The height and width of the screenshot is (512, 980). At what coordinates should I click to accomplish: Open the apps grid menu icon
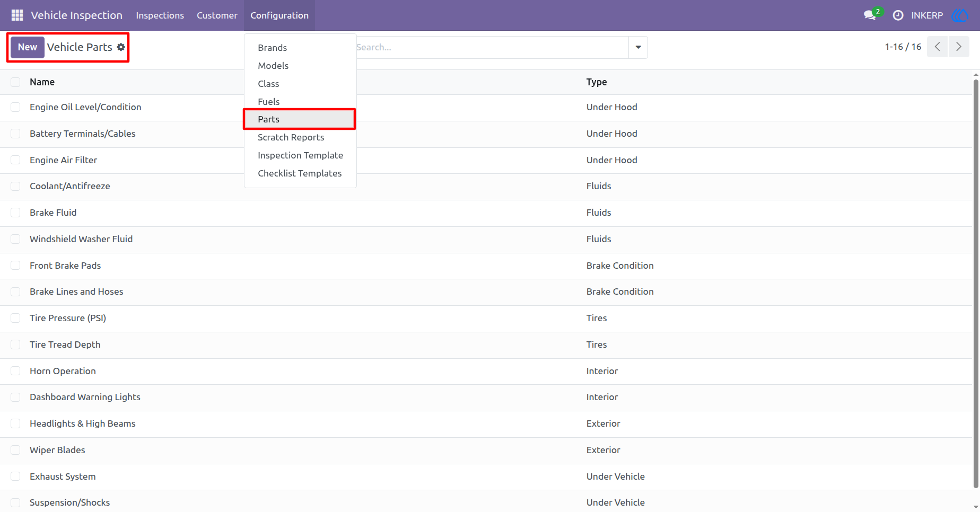[17, 15]
